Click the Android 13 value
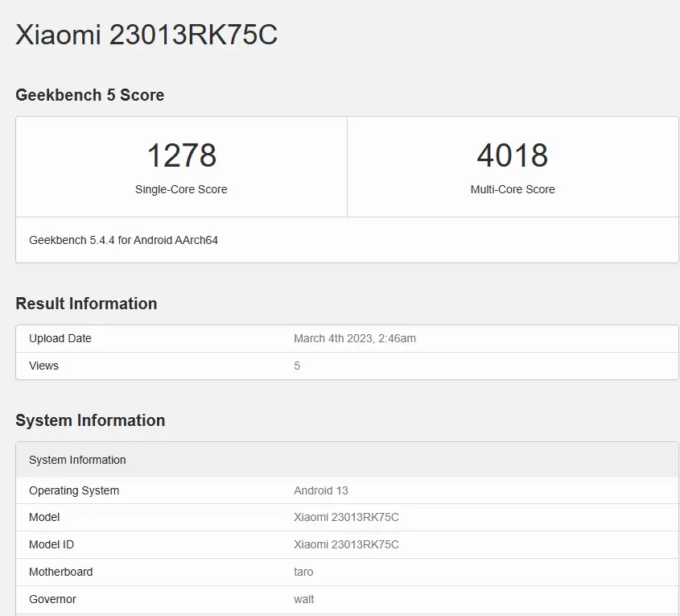Image resolution: width=680 pixels, height=616 pixels. (321, 490)
